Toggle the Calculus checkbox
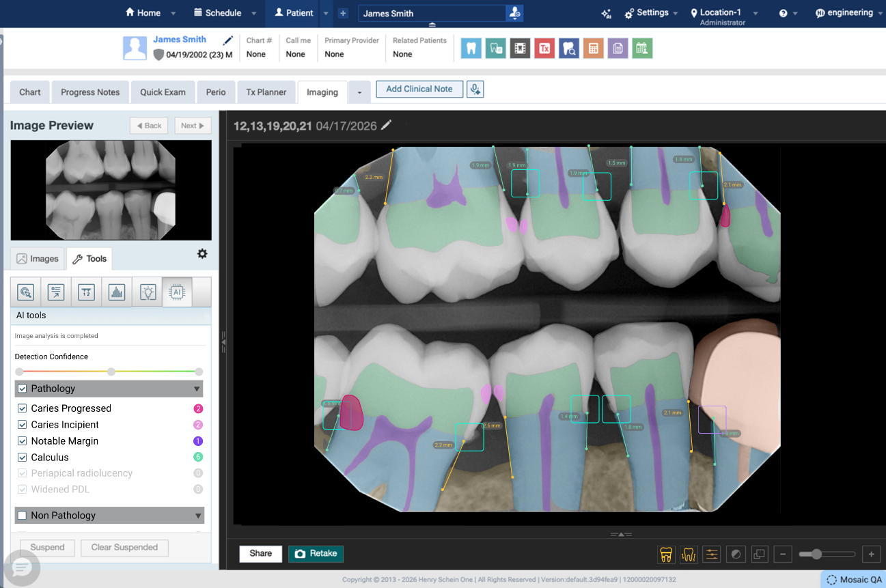The height and width of the screenshot is (588, 886). 23,458
